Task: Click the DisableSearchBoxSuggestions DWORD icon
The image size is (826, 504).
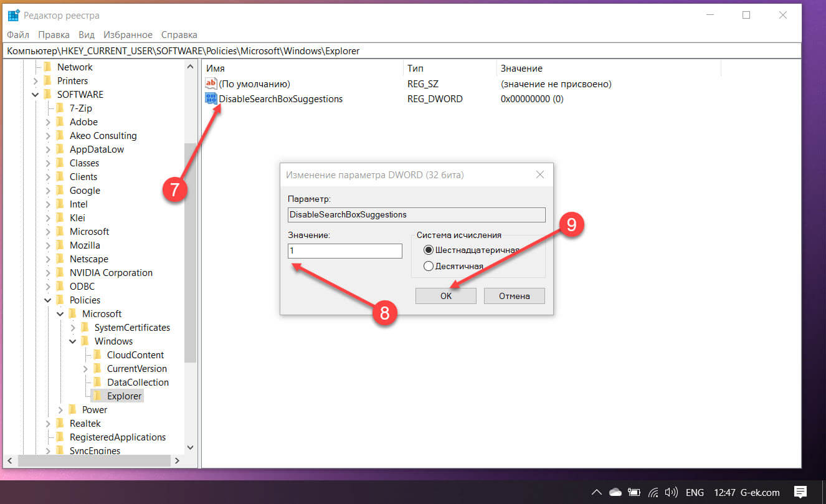Action: pos(211,98)
